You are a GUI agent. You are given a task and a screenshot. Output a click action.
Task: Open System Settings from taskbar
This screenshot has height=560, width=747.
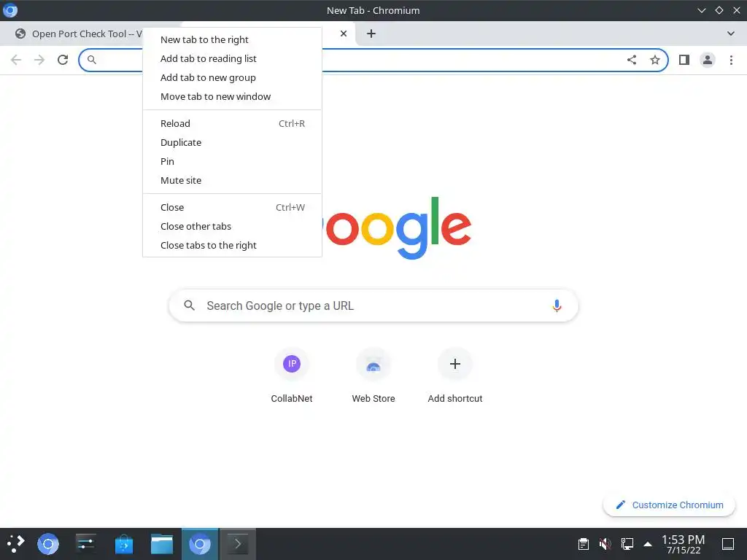(x=86, y=544)
